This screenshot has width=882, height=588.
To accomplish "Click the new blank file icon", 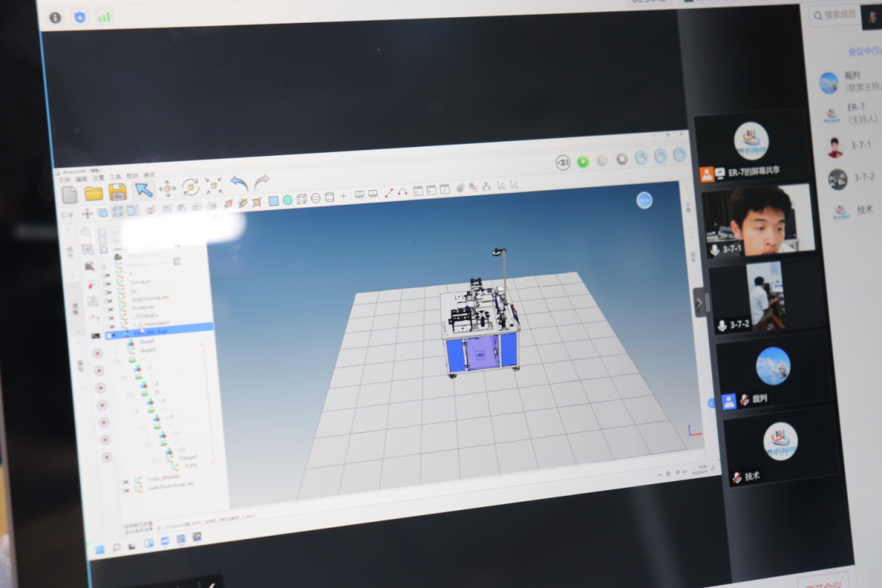I will tap(69, 195).
